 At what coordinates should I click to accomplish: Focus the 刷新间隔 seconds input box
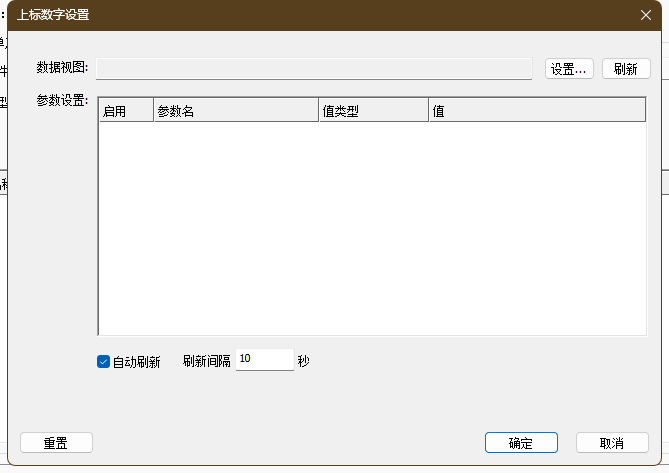(x=264, y=360)
